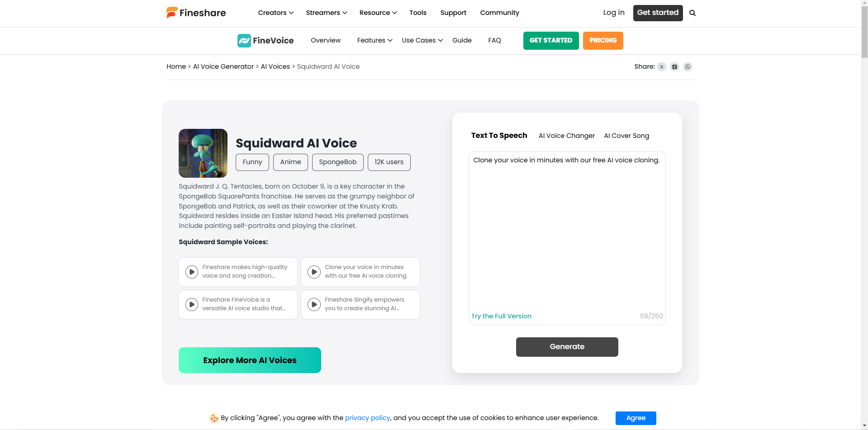The width and height of the screenshot is (868, 430).
Task: Click the Fineshare logo
Action: tap(196, 13)
